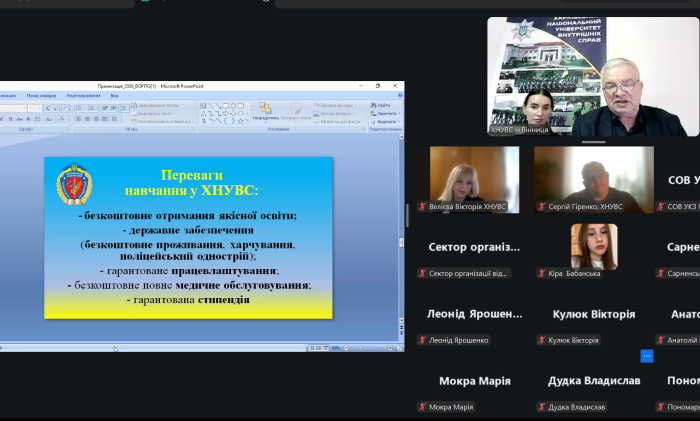
Task: Expand the Select (Выделить) dropdown in ribbon
Action: (x=384, y=122)
